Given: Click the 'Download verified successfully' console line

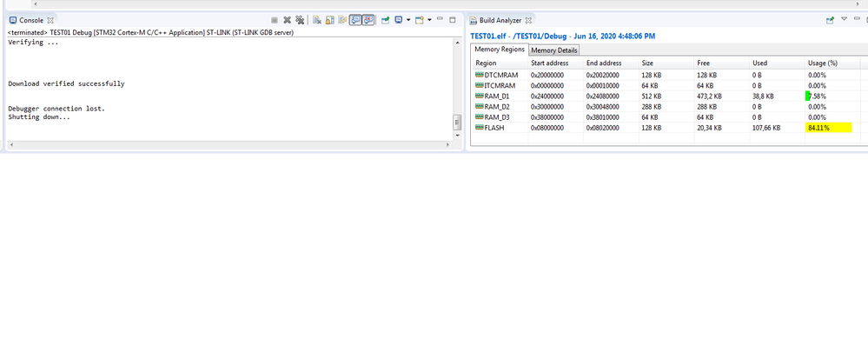Looking at the screenshot, I should [x=66, y=84].
